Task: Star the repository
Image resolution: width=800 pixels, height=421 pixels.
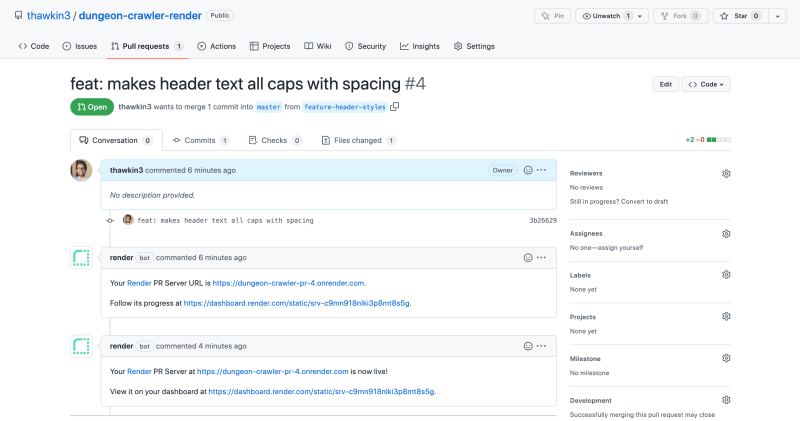Action: point(740,16)
